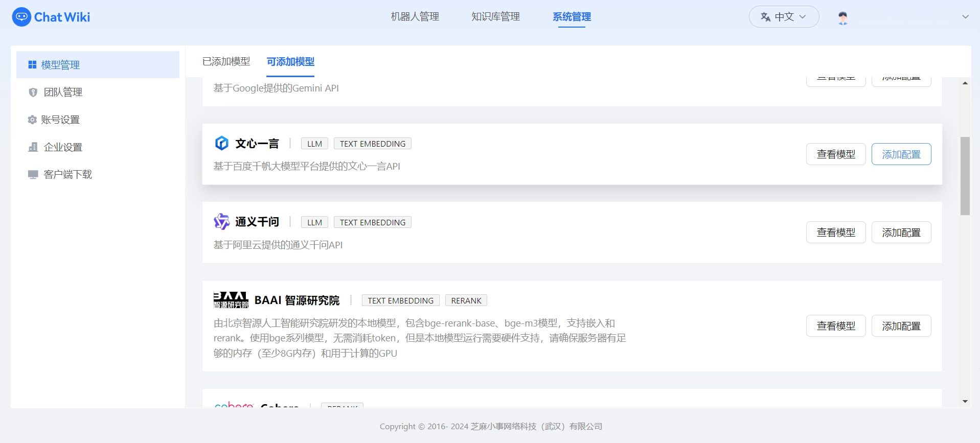The image size is (980, 443).
Task: Click the vertical scrollbar thumb
Action: (x=965, y=176)
